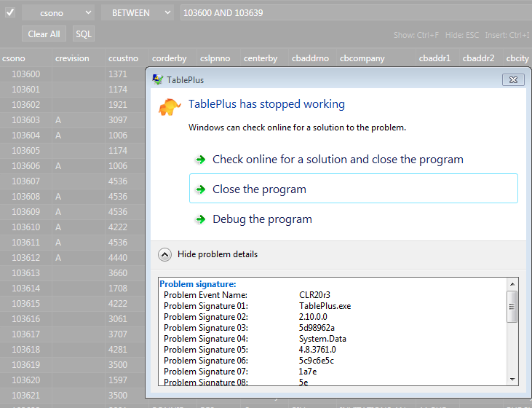The image size is (532, 408).
Task: Click the Clear All filter button
Action: pos(44,34)
